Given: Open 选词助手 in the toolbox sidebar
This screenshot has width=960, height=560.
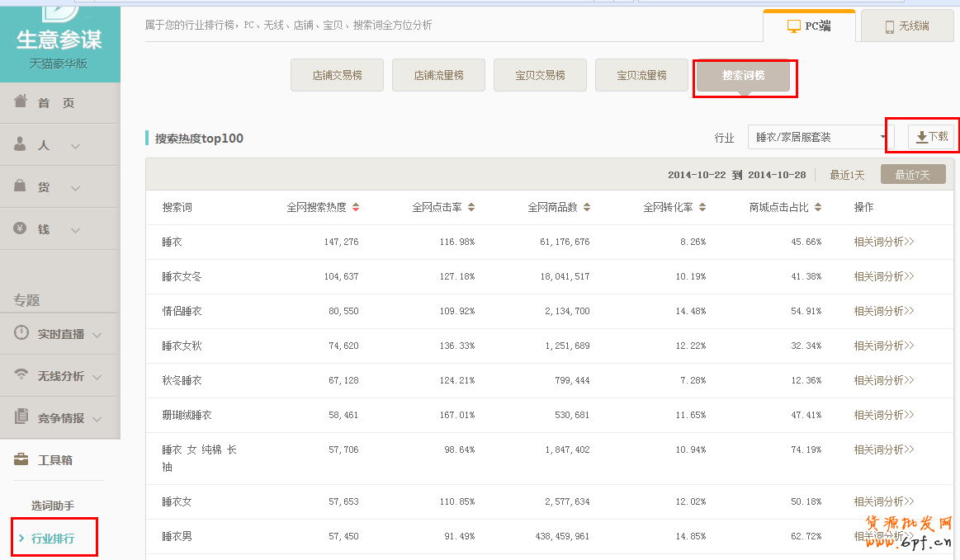Looking at the screenshot, I should pyautogui.click(x=53, y=506).
